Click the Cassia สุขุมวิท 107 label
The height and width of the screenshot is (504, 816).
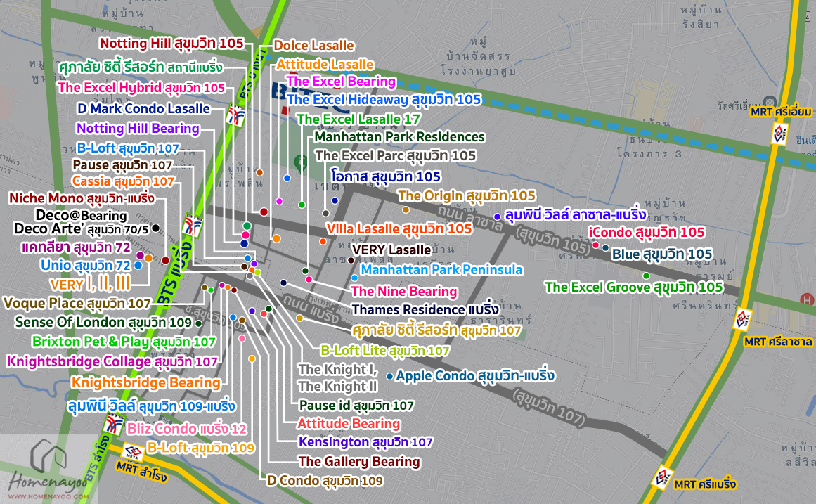(x=123, y=181)
